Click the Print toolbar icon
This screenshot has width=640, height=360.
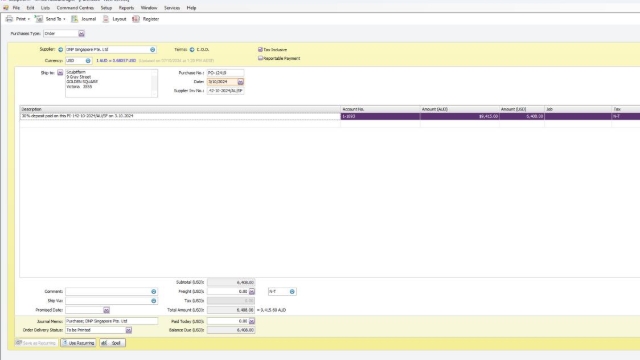pyautogui.click(x=9, y=19)
